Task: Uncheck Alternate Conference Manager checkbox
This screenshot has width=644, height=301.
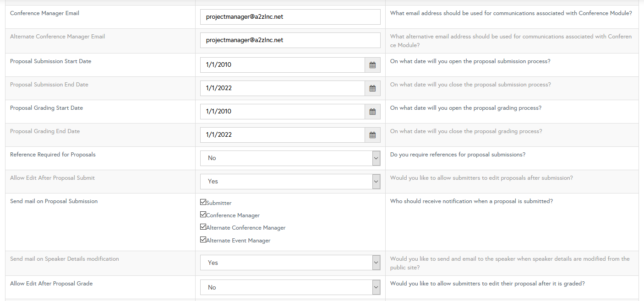Action: [x=203, y=226]
